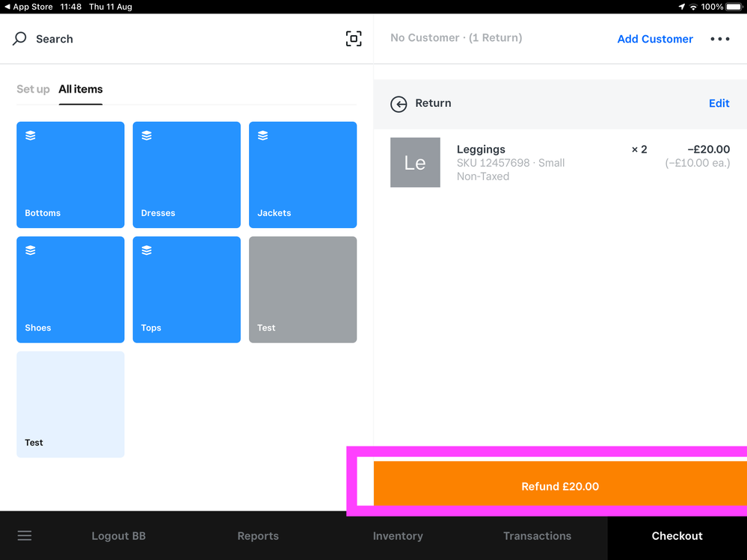This screenshot has width=747, height=560.
Task: Open the Dresses category tile
Action: point(186,174)
